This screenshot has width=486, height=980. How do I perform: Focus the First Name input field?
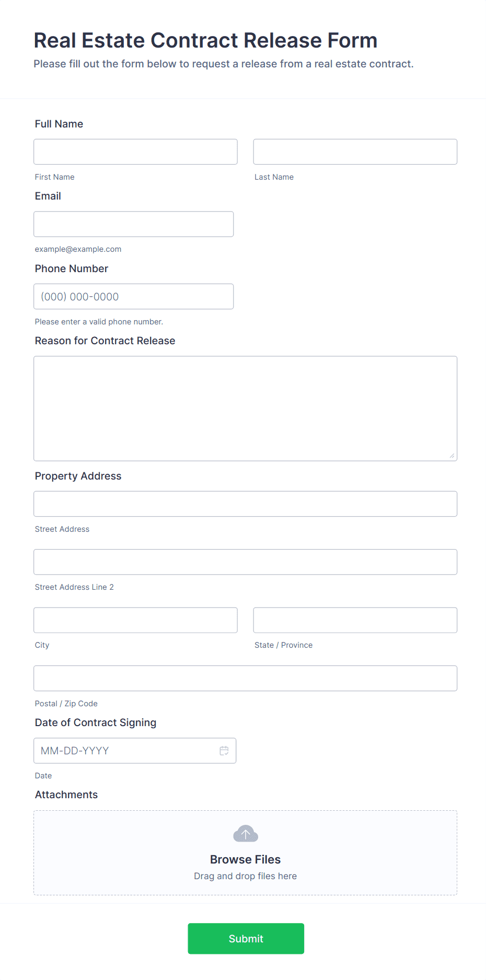tap(135, 151)
